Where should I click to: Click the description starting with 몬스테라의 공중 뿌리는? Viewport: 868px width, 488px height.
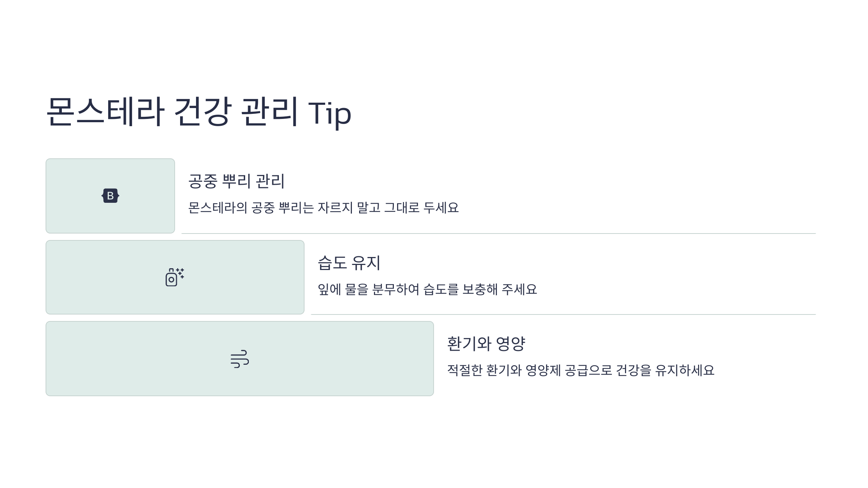(x=323, y=208)
